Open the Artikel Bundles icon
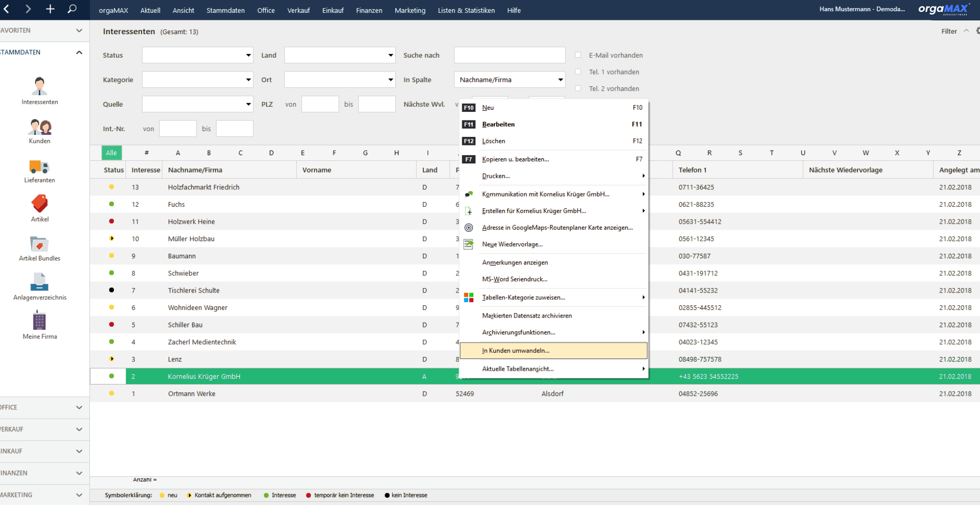 tap(39, 244)
